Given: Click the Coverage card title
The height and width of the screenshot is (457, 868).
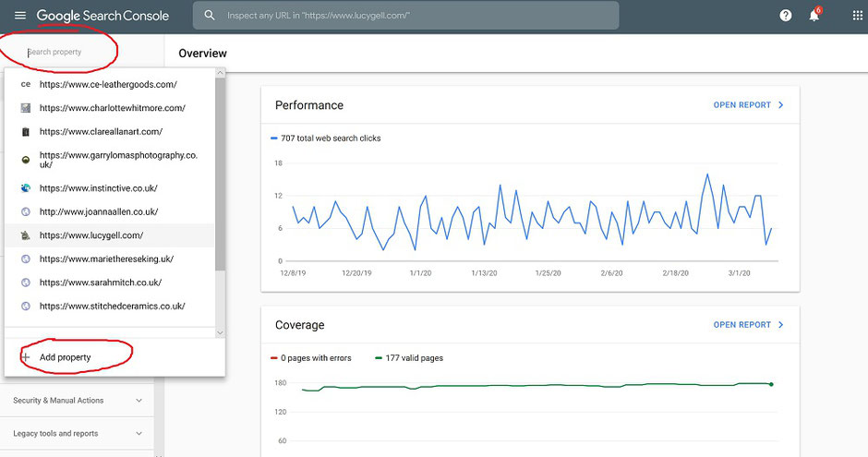Looking at the screenshot, I should click(x=299, y=325).
